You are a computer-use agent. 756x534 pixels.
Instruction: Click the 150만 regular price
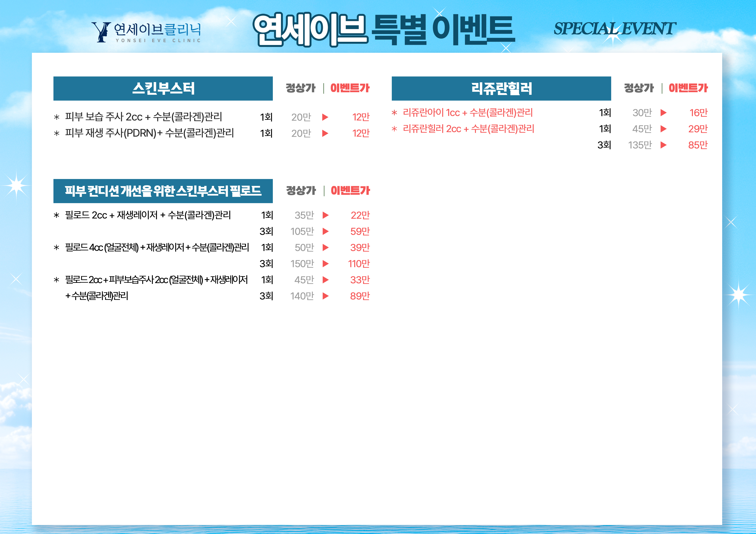click(302, 263)
